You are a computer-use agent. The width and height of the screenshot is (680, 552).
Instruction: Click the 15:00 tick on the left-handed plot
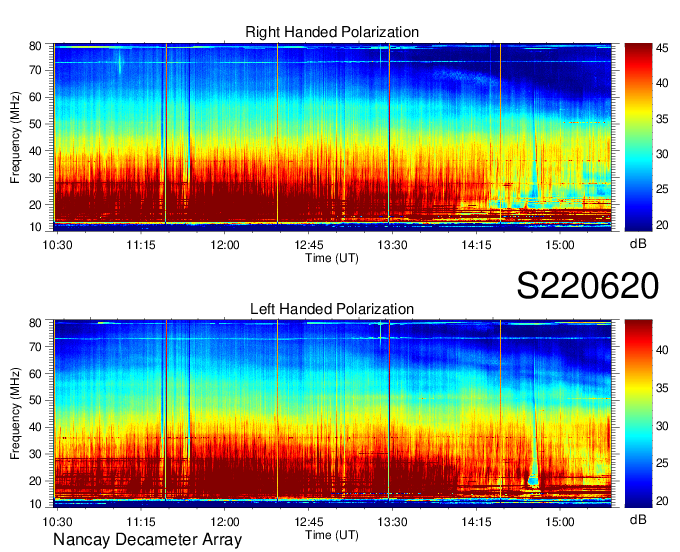pos(560,522)
